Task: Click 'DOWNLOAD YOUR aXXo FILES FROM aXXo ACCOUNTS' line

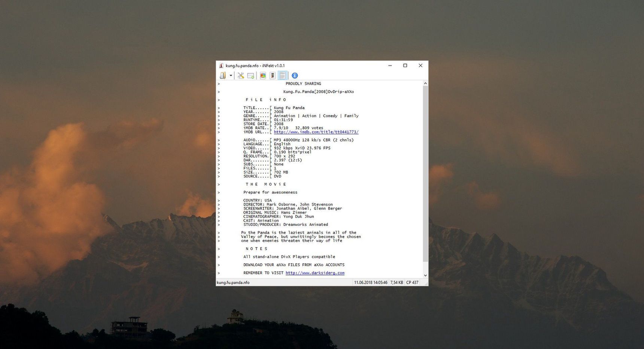Action: (294, 265)
